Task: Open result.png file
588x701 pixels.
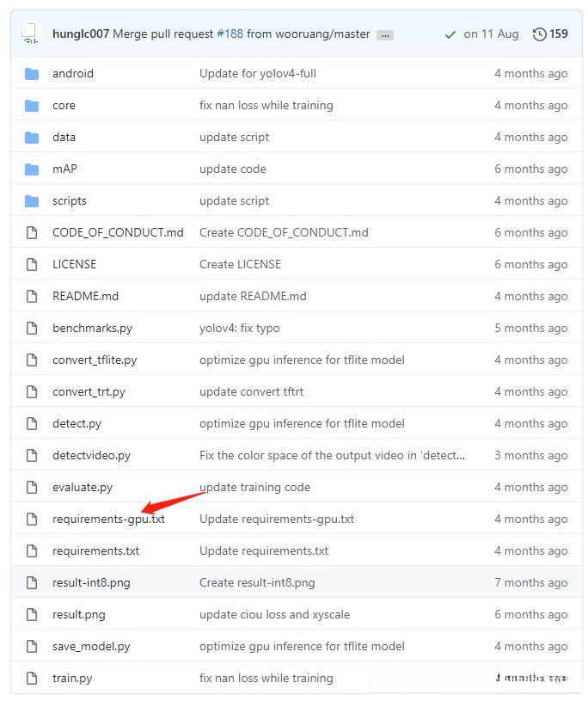Action: tap(78, 614)
